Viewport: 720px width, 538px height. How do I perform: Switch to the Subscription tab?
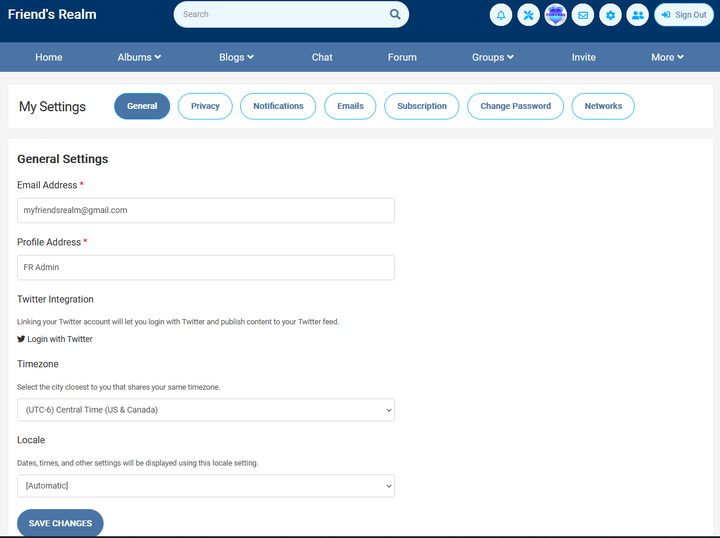[x=422, y=106]
